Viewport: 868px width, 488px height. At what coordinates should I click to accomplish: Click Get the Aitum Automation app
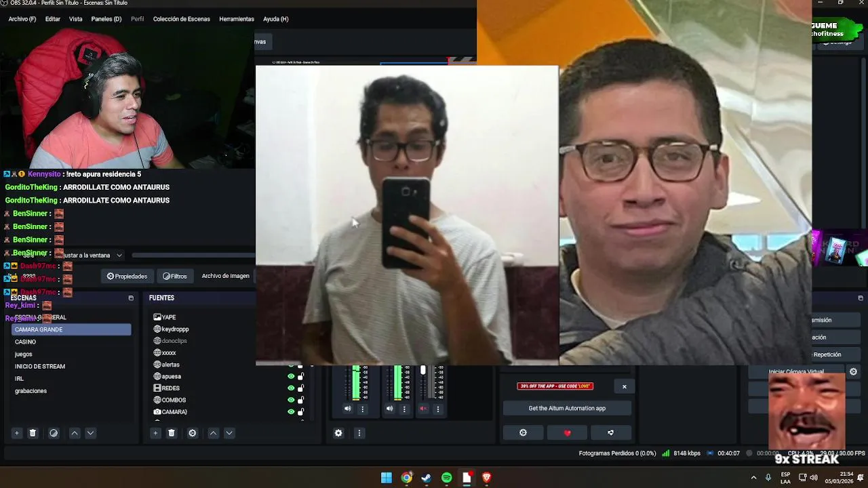coord(567,408)
